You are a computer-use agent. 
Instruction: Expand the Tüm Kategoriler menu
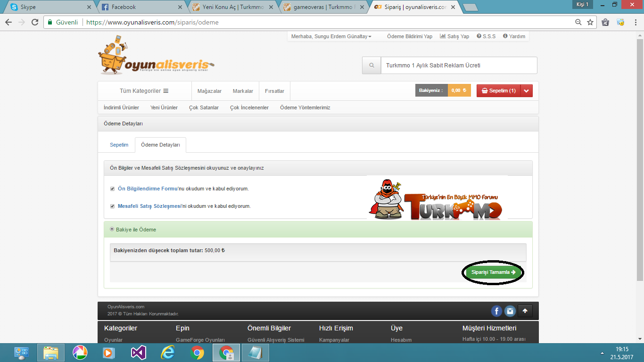click(x=144, y=91)
